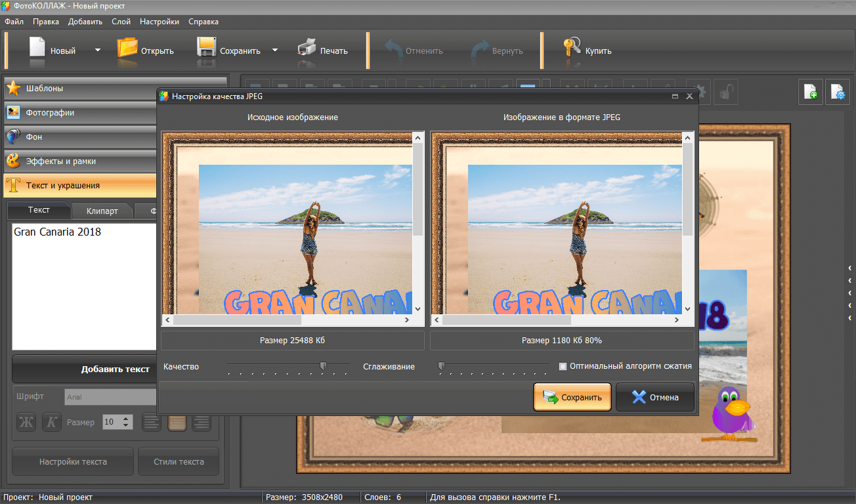This screenshot has width=856, height=504.
Task: Open the Справка menu
Action: click(x=203, y=22)
